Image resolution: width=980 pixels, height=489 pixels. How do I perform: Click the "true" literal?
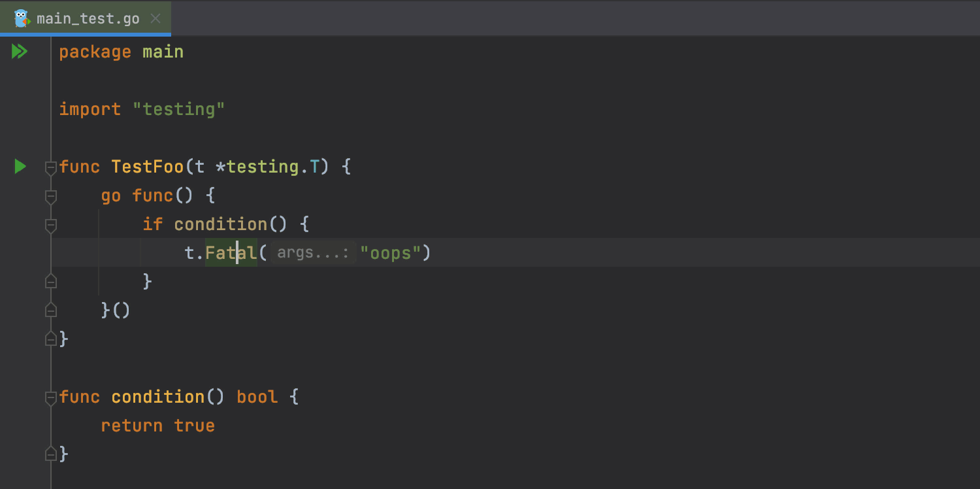coord(195,426)
